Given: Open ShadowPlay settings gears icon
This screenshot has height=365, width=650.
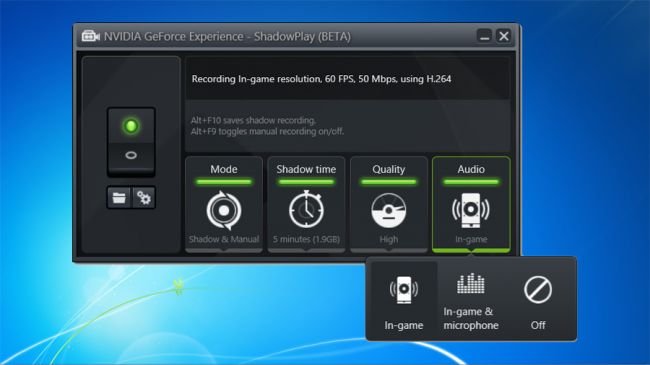Looking at the screenshot, I should [x=144, y=198].
